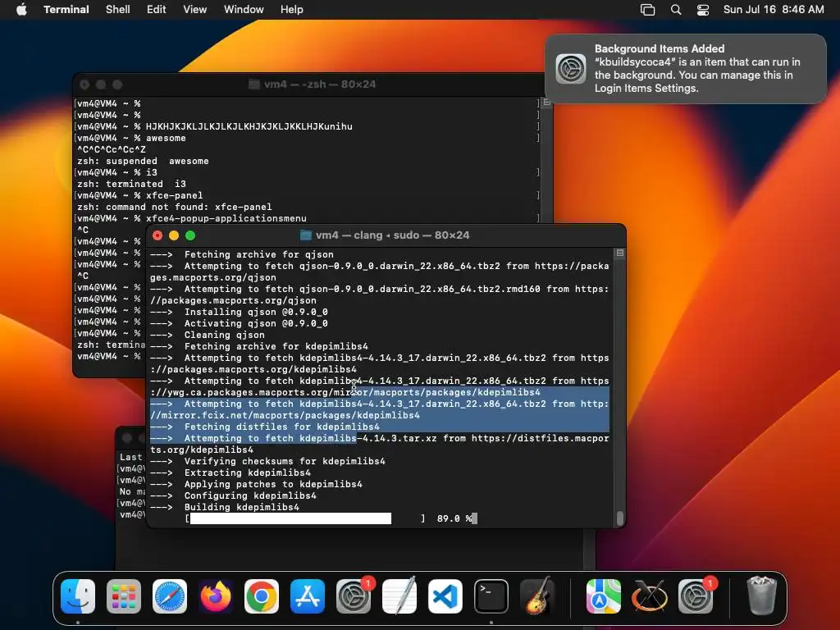Open Control Center in the menu bar
The width and height of the screenshot is (840, 630).
(703, 10)
